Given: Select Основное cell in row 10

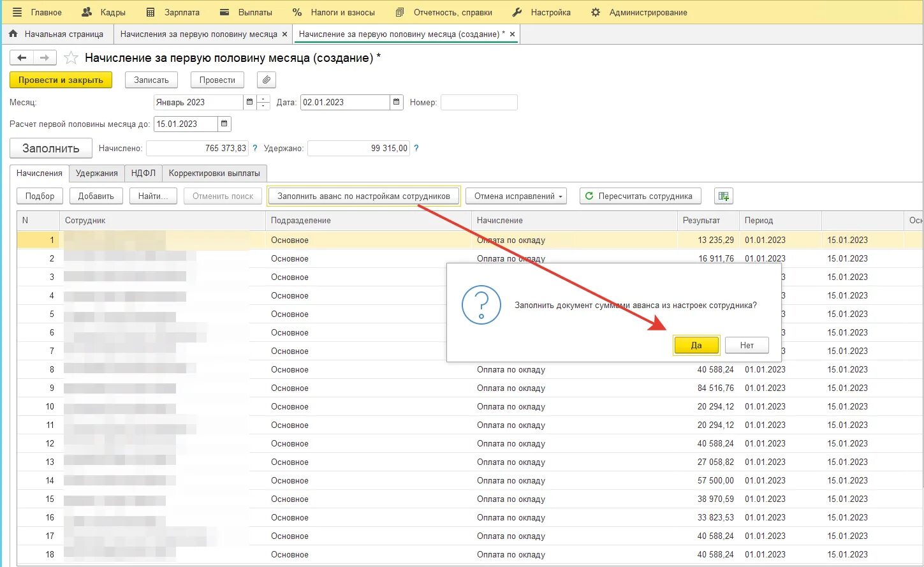Looking at the screenshot, I should (x=368, y=406).
